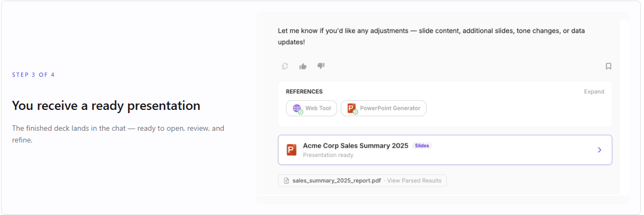This screenshot has width=644, height=215.
Task: Click the You receive a ready presentation heading
Action: pyautogui.click(x=106, y=106)
